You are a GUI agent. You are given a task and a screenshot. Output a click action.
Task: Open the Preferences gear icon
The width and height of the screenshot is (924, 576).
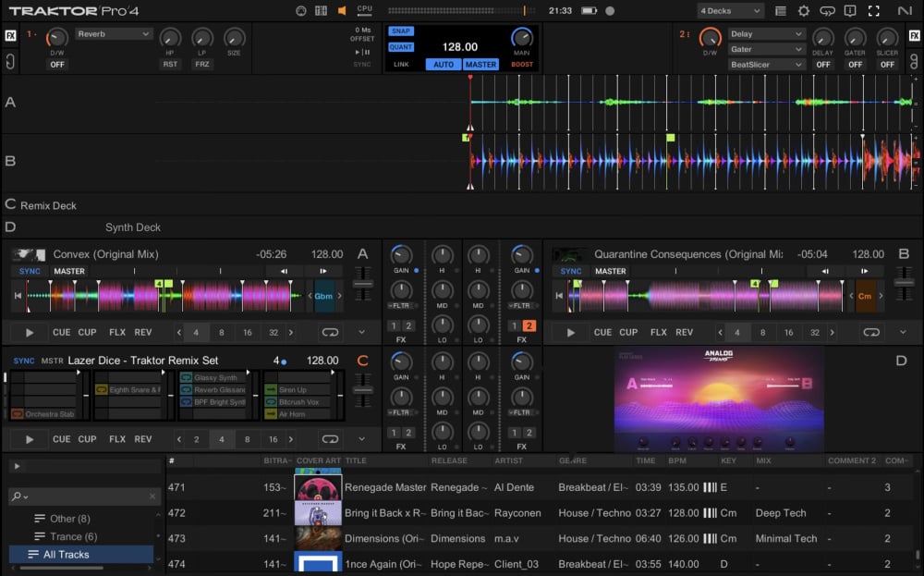tap(804, 11)
